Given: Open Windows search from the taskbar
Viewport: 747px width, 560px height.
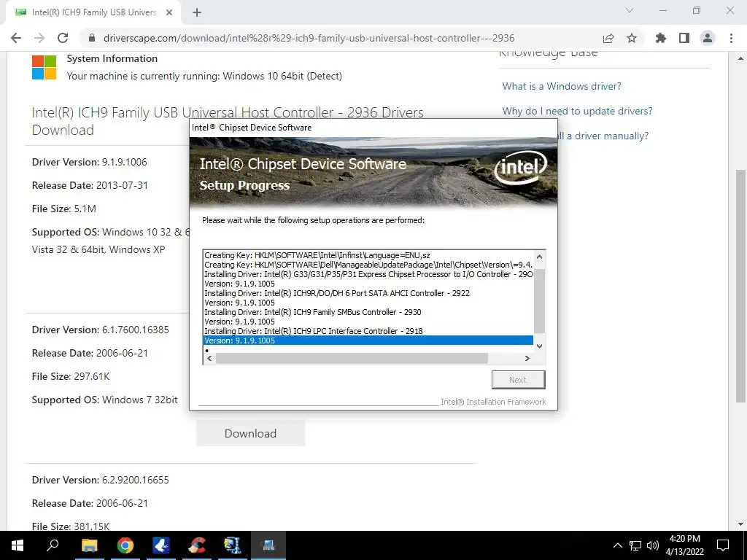Looking at the screenshot, I should [x=53, y=545].
